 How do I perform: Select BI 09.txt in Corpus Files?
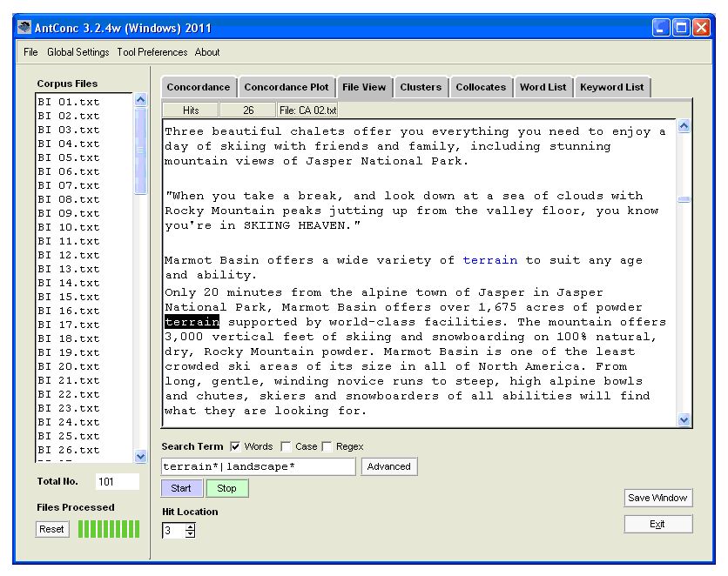(69, 213)
